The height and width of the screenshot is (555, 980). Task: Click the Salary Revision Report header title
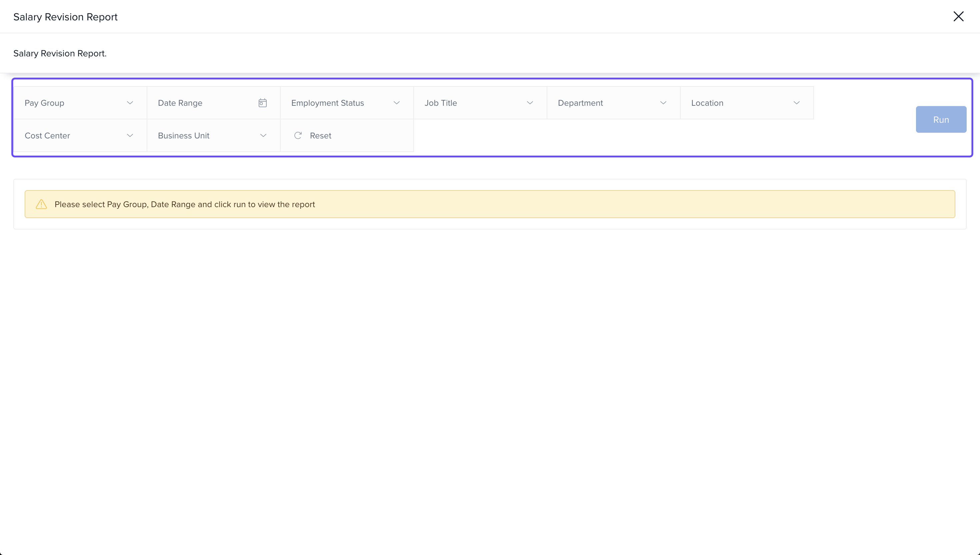click(x=66, y=17)
